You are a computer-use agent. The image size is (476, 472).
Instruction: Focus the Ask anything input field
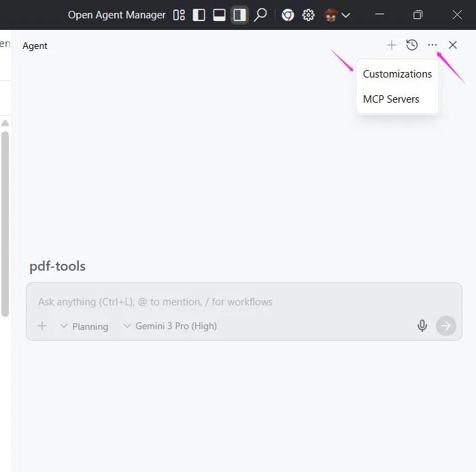(244, 302)
